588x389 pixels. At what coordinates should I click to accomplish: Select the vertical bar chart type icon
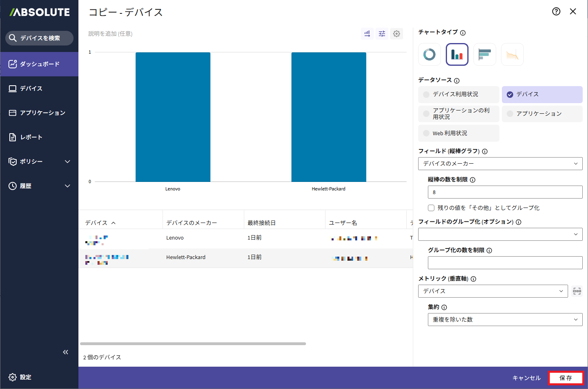[x=457, y=54]
